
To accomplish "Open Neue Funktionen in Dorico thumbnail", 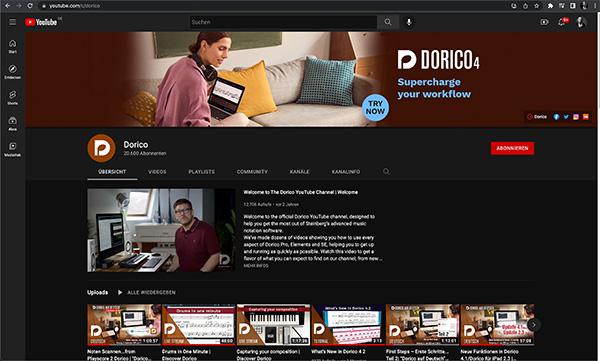I will 497,325.
